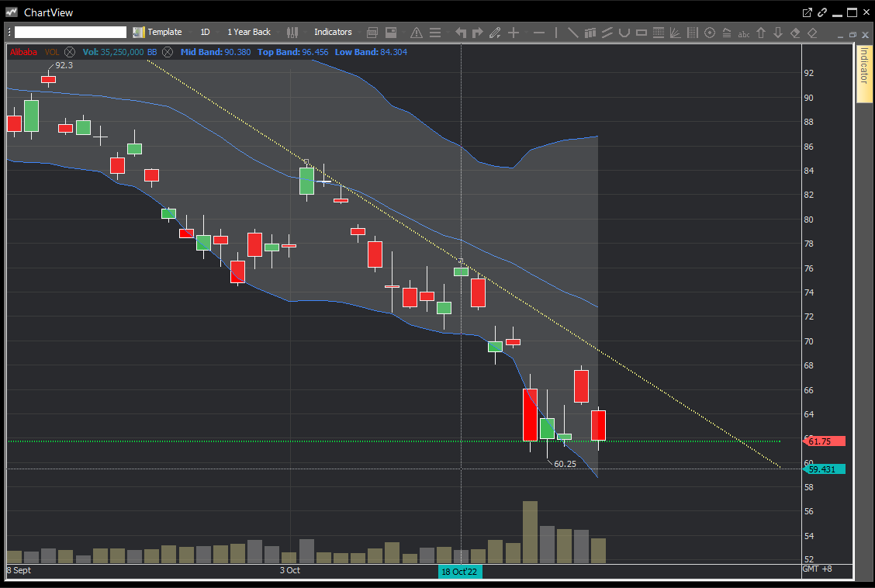Click the save chart image icon

(390, 33)
